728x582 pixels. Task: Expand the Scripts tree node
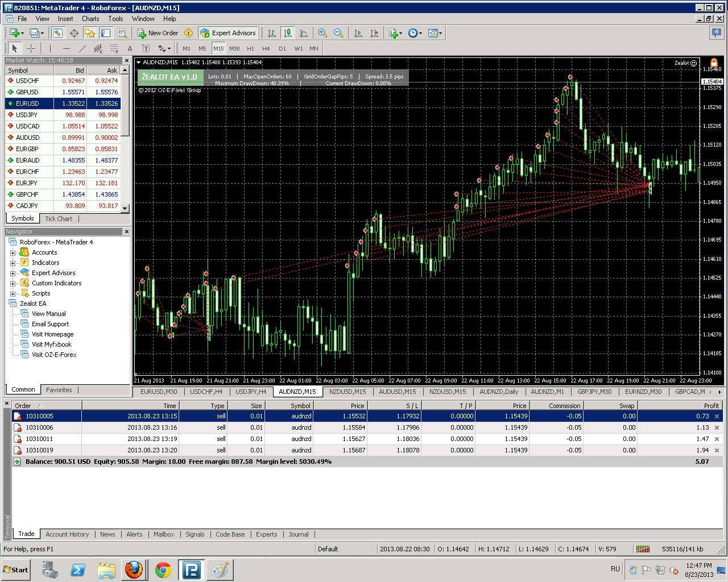tap(13, 294)
